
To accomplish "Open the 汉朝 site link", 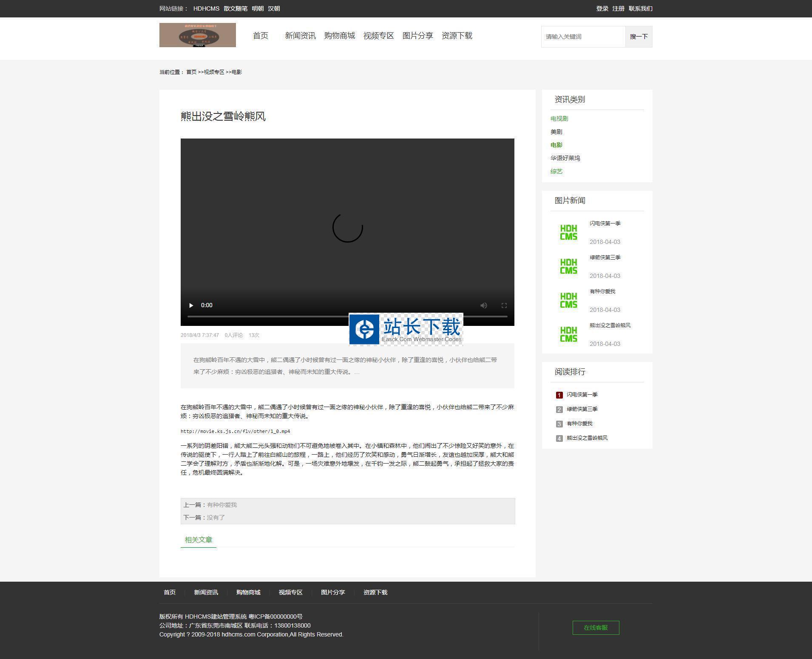I will (x=274, y=8).
